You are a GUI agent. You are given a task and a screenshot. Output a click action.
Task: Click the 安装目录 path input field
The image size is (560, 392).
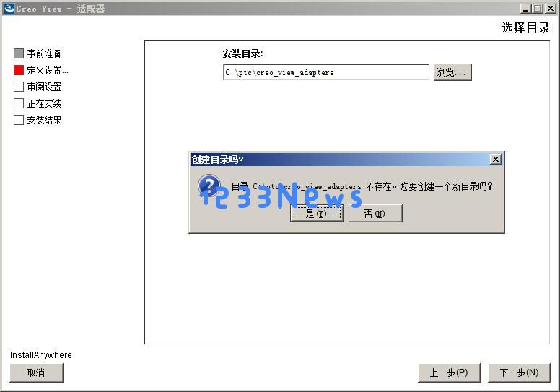[326, 72]
